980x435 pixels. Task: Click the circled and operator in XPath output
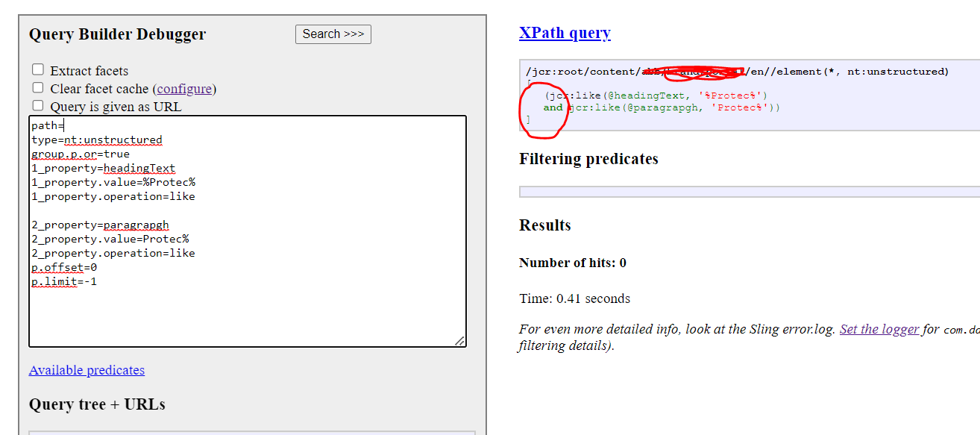pos(552,107)
